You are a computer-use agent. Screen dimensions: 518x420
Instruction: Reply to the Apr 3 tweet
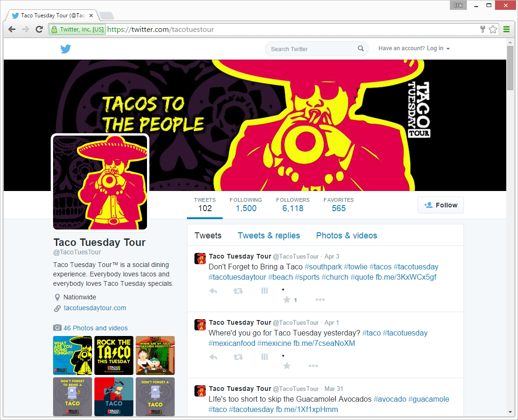point(213,291)
